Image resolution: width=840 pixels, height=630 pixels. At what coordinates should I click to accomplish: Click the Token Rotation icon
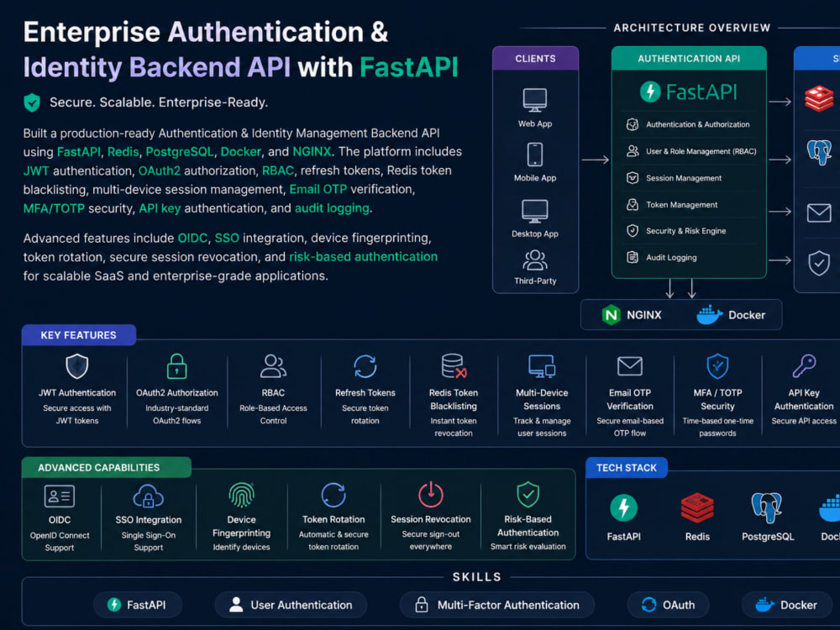(333, 495)
